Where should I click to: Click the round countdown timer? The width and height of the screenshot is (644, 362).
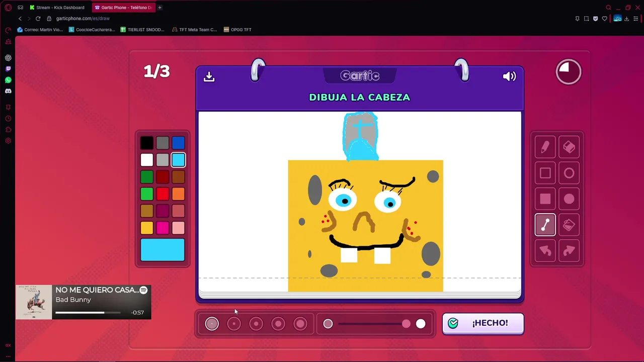click(569, 72)
